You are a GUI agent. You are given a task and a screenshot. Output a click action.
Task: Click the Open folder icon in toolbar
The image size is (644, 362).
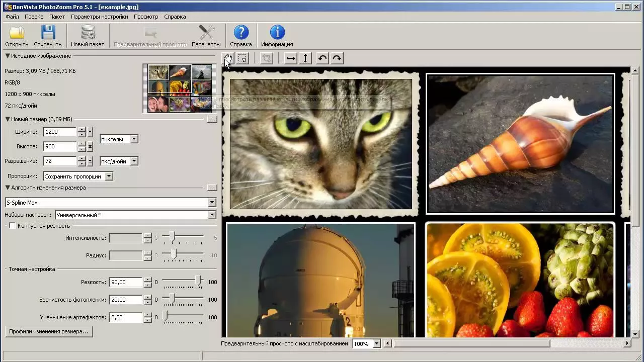[x=17, y=33]
